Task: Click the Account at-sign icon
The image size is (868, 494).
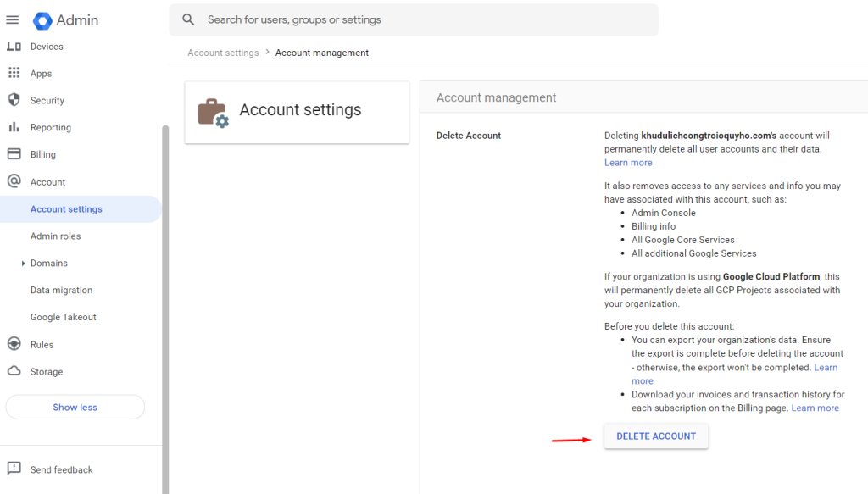Action: coord(14,181)
